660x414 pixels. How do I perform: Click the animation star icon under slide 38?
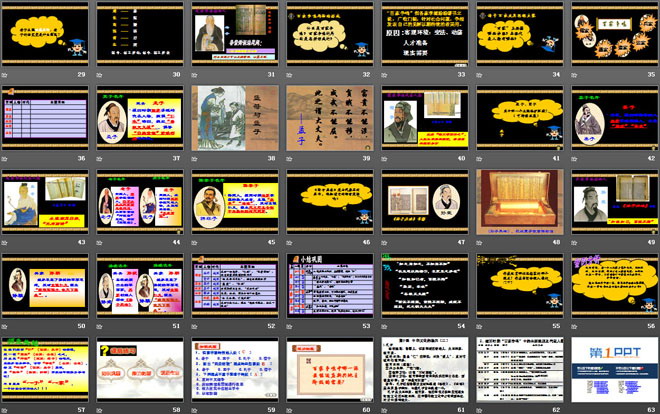coord(194,159)
